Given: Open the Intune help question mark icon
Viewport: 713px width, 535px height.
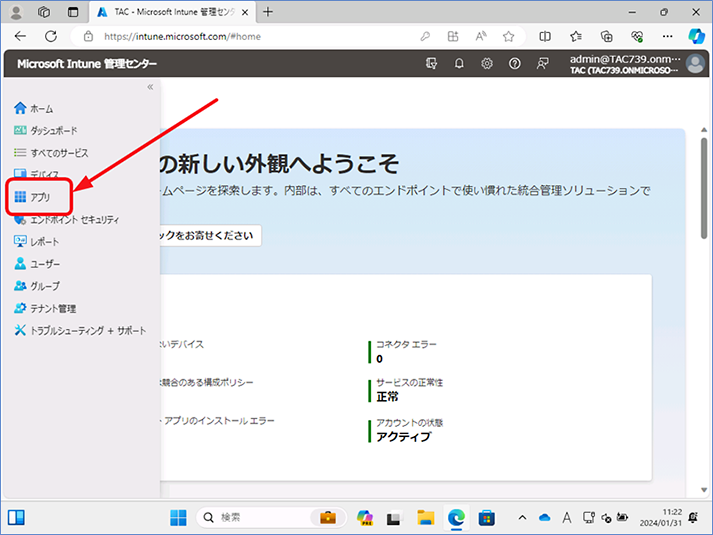Looking at the screenshot, I should click(x=514, y=64).
